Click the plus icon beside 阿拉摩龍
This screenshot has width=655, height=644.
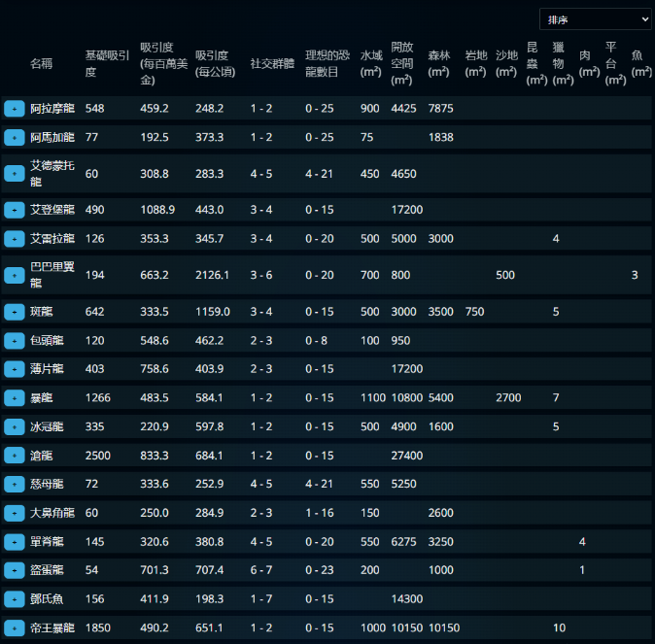pos(14,109)
